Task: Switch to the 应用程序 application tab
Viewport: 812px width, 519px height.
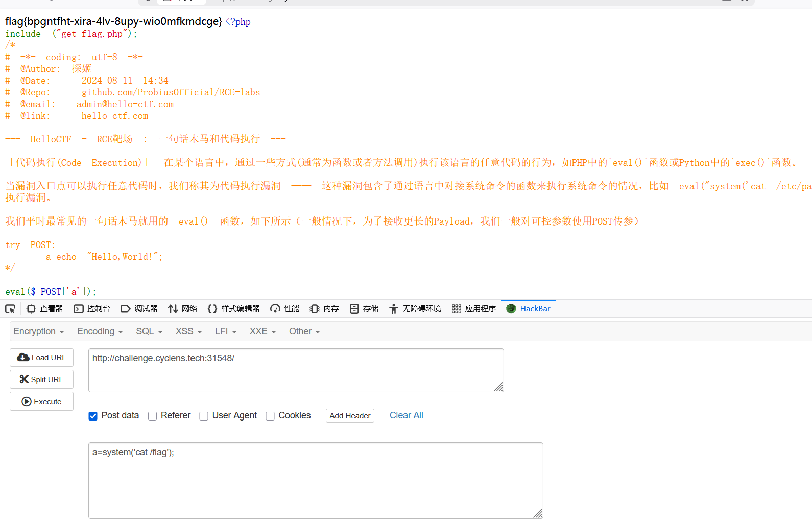Action: tap(474, 309)
